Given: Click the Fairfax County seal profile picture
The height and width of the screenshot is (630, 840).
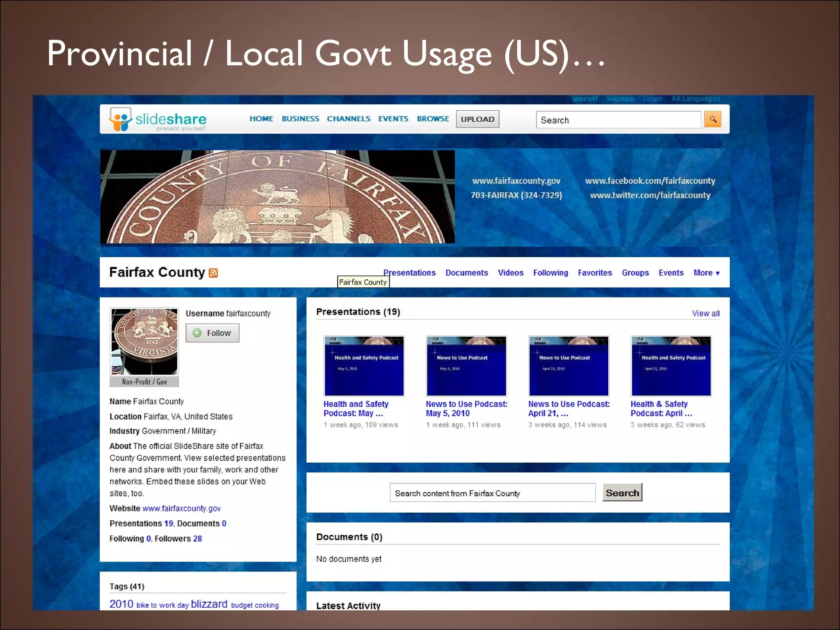Looking at the screenshot, I should click(x=144, y=342).
